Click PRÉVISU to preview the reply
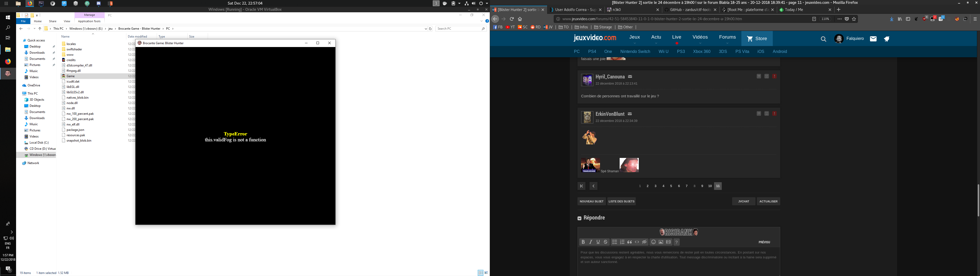980x276 pixels. pyautogui.click(x=764, y=242)
